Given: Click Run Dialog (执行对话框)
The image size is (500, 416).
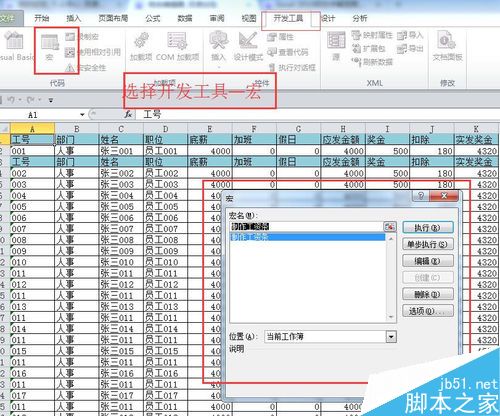Looking at the screenshot, I should [292, 68].
